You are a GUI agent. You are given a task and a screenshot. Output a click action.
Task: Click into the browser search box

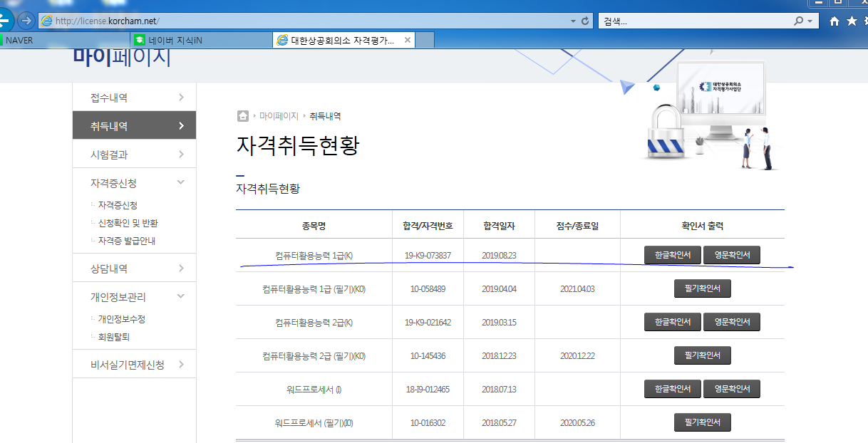[x=691, y=21]
